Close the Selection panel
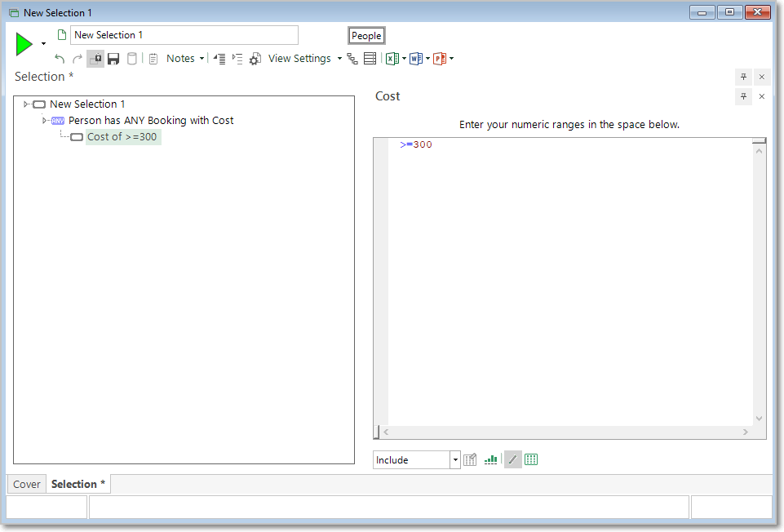This screenshot has height=532, width=784. (x=761, y=77)
